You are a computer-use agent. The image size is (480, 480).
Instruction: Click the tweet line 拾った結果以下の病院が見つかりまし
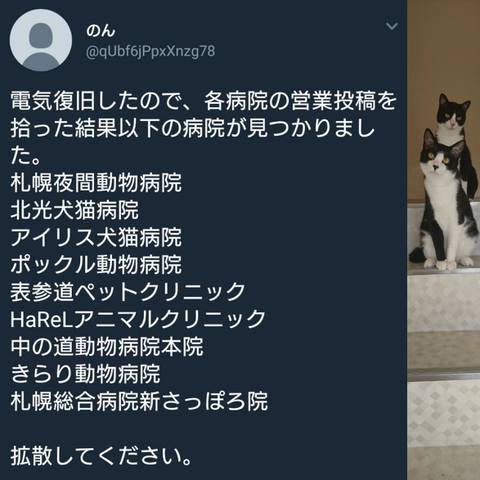pyautogui.click(x=193, y=128)
